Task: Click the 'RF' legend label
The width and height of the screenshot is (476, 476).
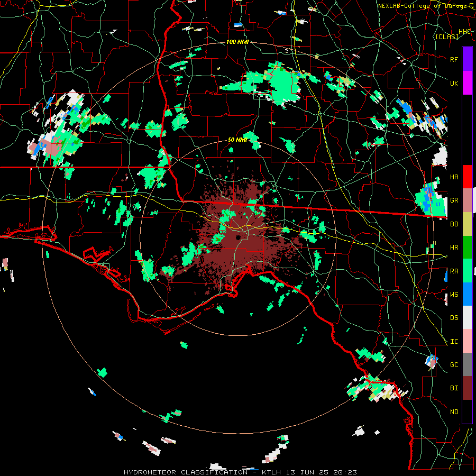Action: (x=454, y=59)
